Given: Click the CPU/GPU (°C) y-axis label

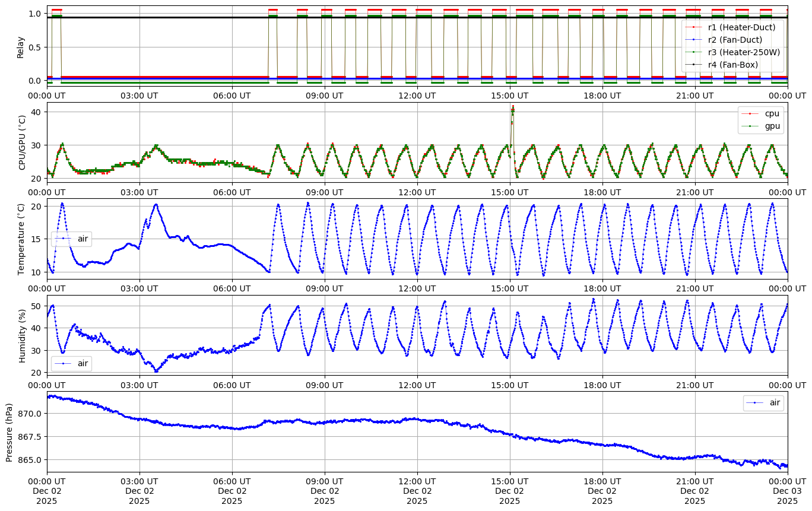Looking at the screenshot, I should click(x=23, y=143).
